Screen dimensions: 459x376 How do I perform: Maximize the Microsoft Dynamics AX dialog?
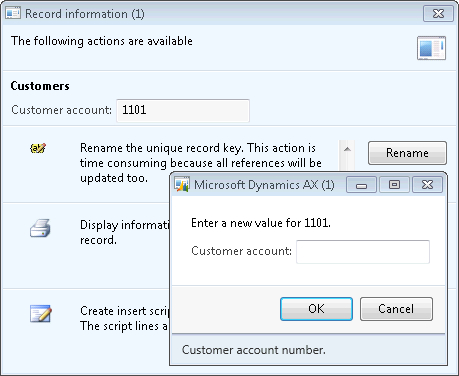click(x=394, y=185)
